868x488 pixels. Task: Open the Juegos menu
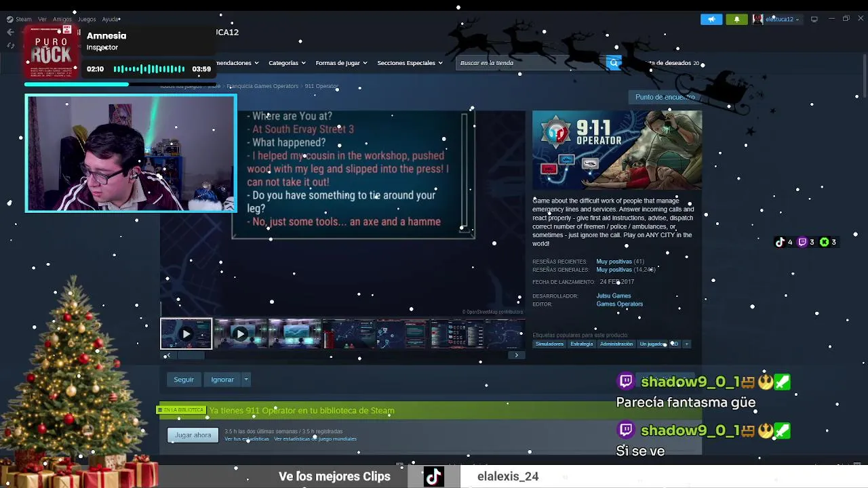coord(87,19)
